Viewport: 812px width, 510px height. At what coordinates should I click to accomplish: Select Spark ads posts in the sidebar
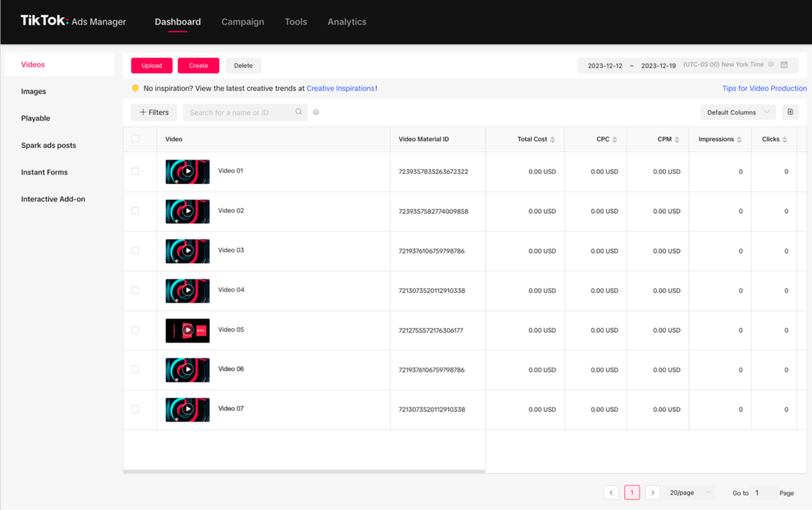coord(49,145)
